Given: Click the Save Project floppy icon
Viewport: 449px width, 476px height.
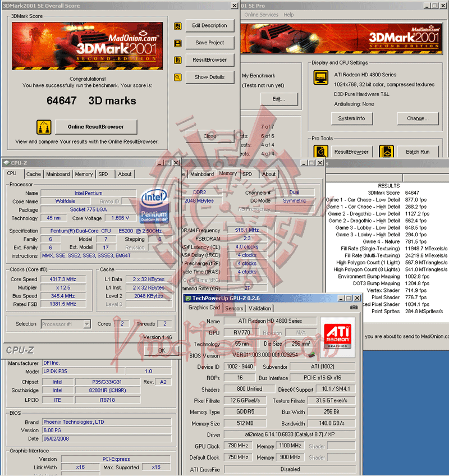Looking at the screenshot, I should pos(177,43).
